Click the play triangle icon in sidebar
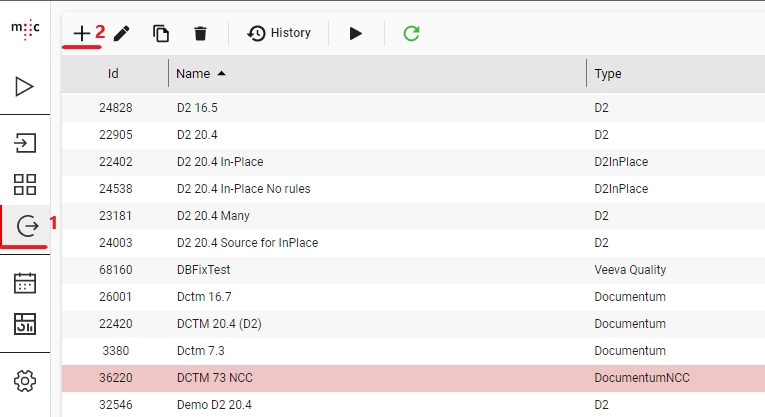The width and height of the screenshot is (765, 417). (25, 87)
